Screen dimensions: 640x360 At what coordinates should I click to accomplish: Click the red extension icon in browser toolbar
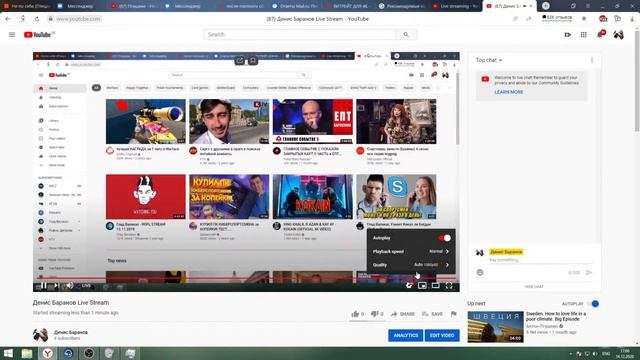[x=603, y=19]
